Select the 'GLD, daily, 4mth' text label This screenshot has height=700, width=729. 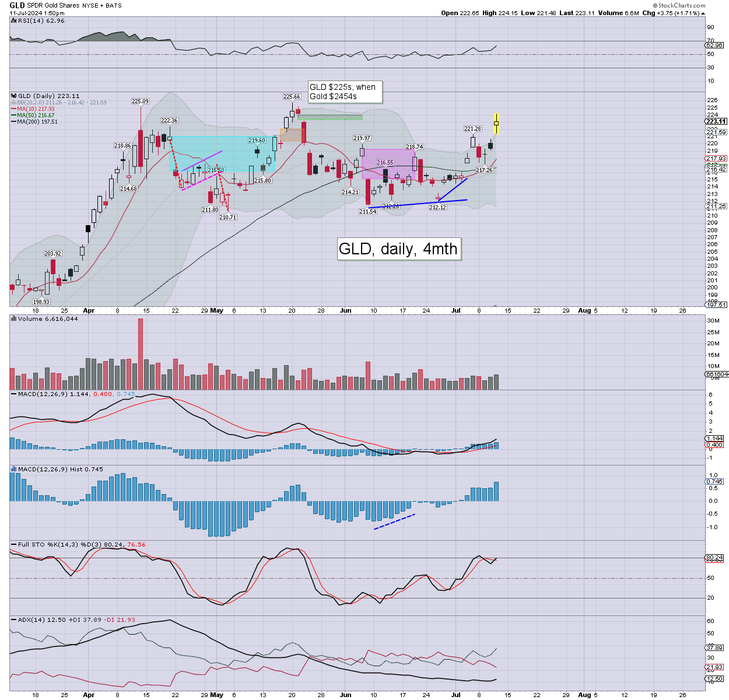pos(398,249)
